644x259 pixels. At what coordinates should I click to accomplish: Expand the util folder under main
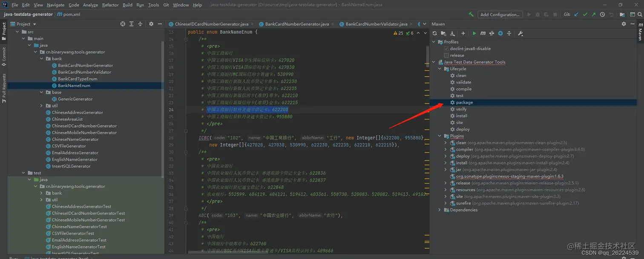click(41, 106)
